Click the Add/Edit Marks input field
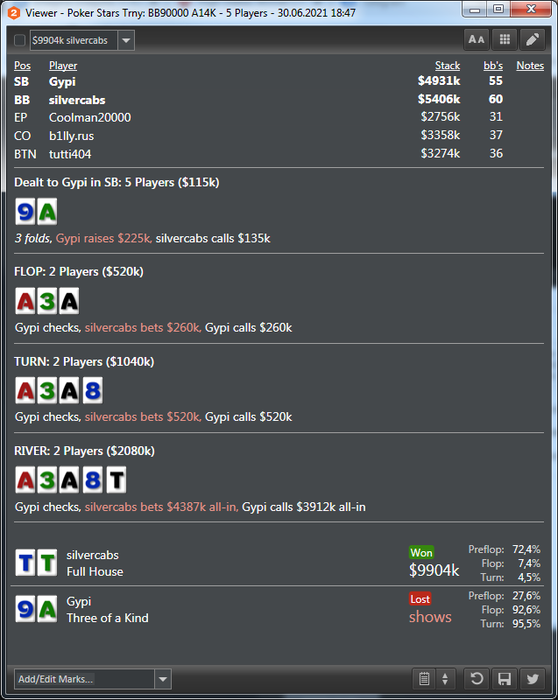Image resolution: width=558 pixels, height=700 pixels. click(85, 679)
